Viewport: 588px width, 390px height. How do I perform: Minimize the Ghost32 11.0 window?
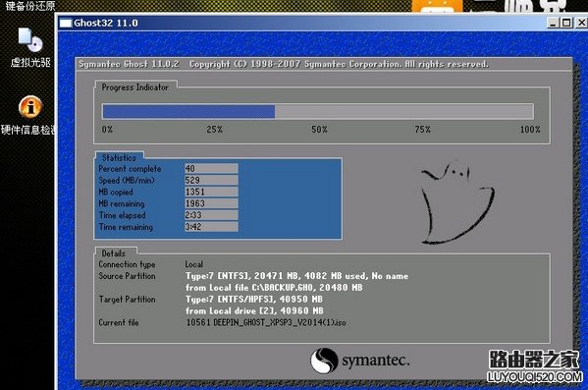553,23
